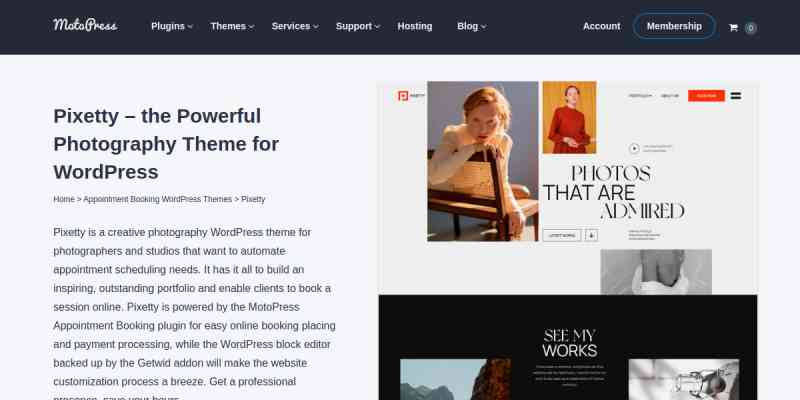The width and height of the screenshot is (800, 400).
Task: Go to the Hosting page
Action: pos(415,26)
